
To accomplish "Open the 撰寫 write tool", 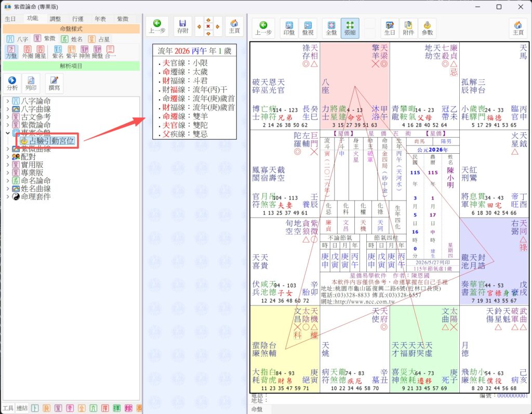I will (54, 84).
